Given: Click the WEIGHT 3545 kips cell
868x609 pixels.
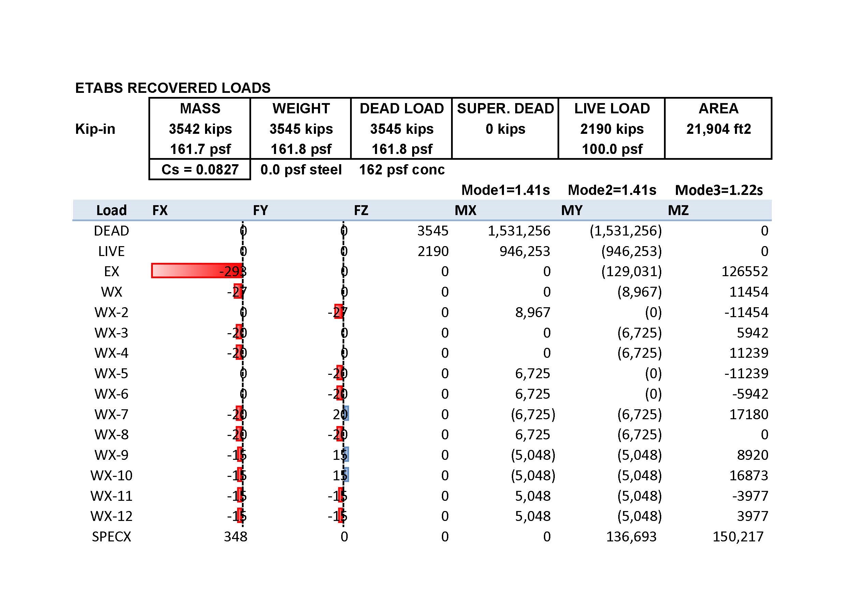Looking at the screenshot, I should pyautogui.click(x=301, y=129).
